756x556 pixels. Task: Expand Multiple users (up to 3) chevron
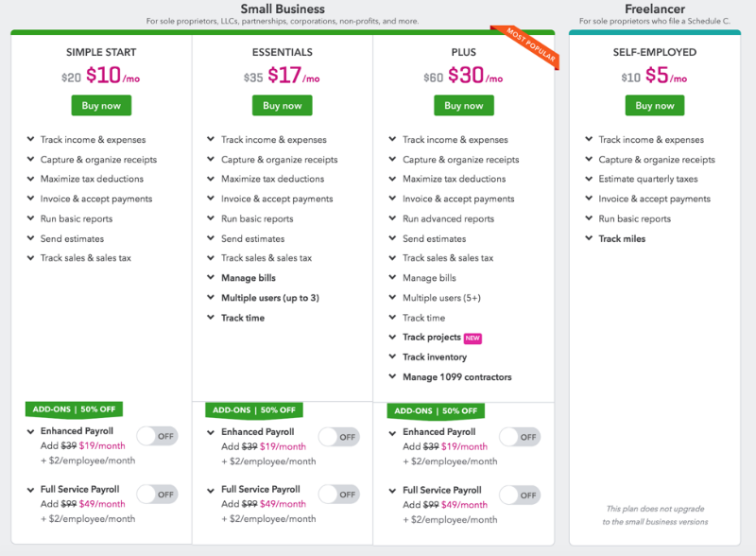(211, 298)
